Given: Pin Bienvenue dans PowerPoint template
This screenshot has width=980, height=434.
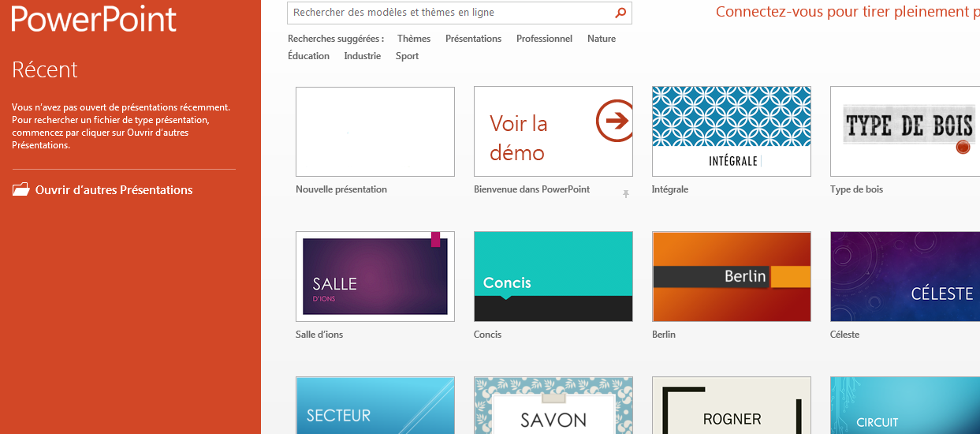Looking at the screenshot, I should click(626, 193).
